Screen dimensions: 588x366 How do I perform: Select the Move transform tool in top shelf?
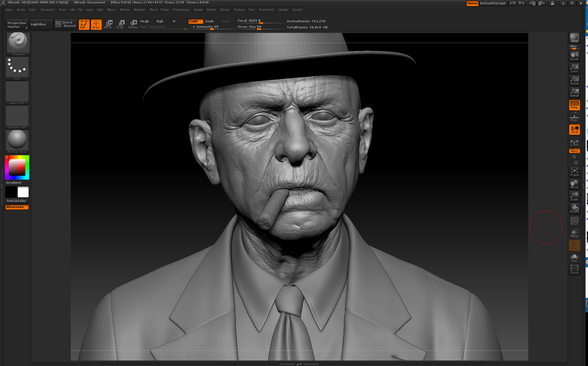click(x=108, y=24)
